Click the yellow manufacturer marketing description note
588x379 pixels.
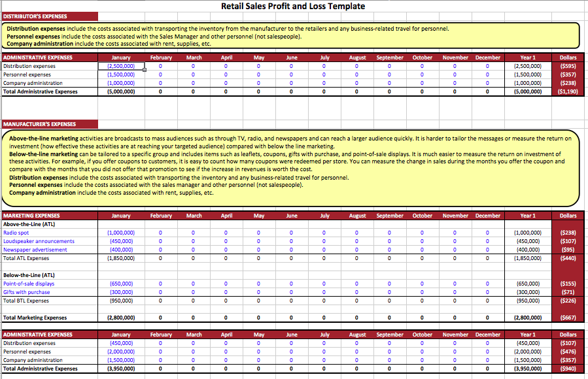(290, 168)
